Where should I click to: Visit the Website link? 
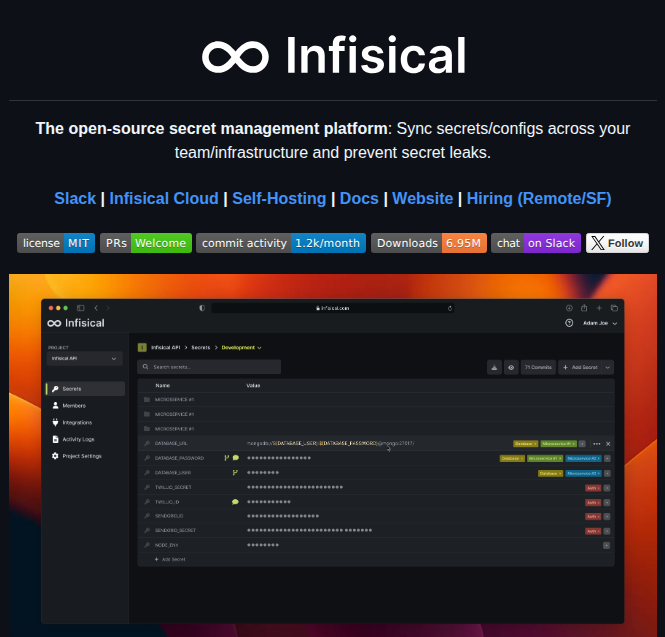(422, 198)
